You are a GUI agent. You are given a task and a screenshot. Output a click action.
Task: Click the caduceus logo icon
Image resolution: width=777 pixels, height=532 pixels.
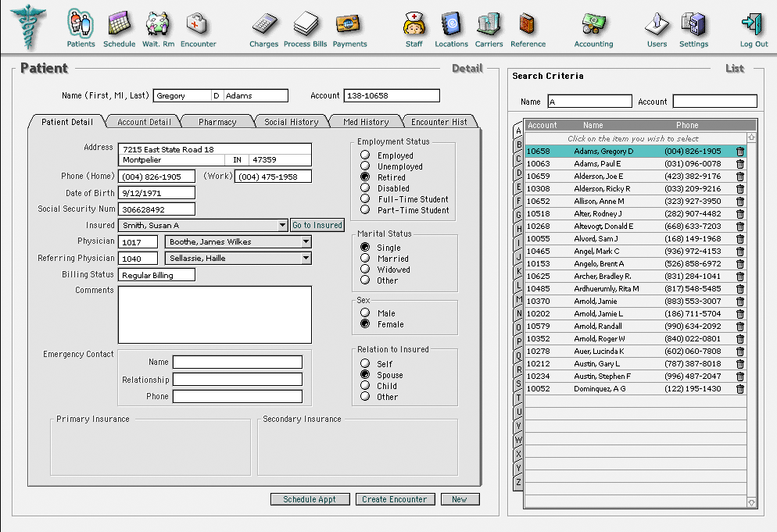(29, 27)
